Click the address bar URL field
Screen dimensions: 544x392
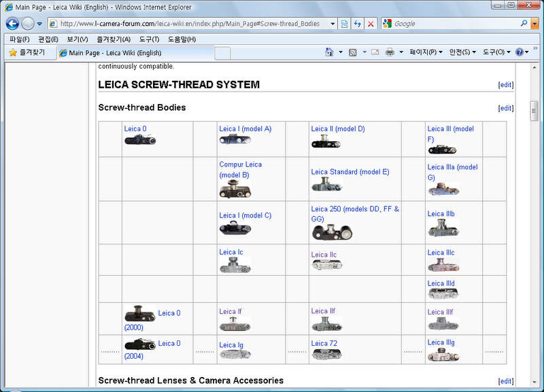(189, 24)
